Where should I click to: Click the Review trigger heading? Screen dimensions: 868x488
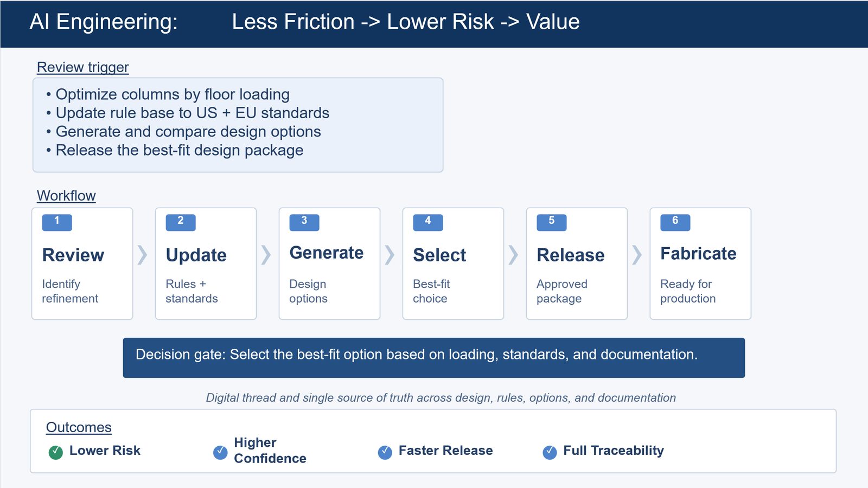point(83,67)
